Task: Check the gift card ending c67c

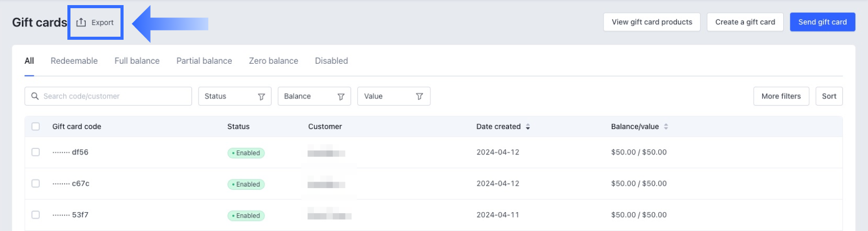Action: 36,183
